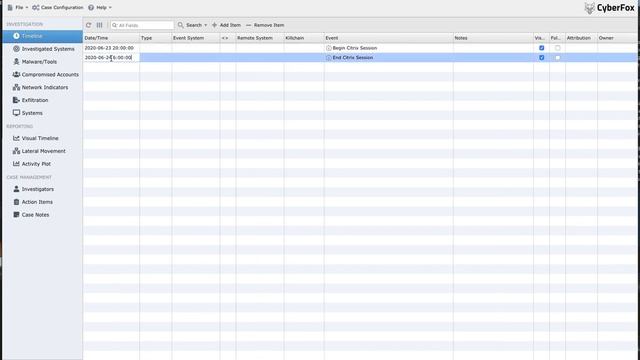The image size is (640, 360).
Task: Click the Malware/Tools icon
Action: tap(16, 62)
